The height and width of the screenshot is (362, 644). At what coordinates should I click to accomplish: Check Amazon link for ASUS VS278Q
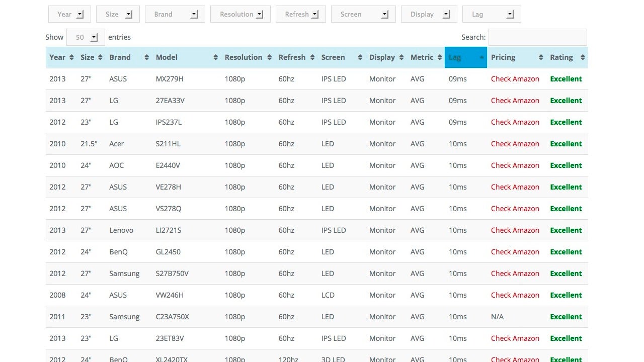point(515,209)
